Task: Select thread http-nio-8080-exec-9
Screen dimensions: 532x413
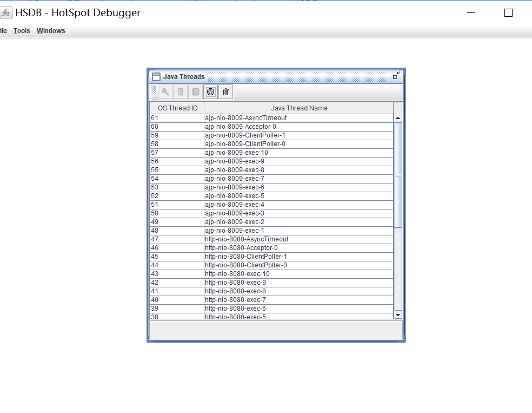Action: pos(299,283)
